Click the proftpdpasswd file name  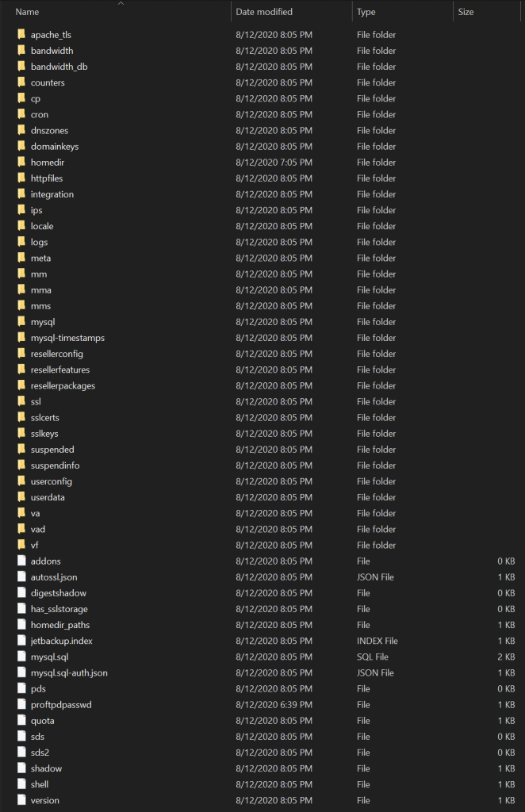click(x=61, y=705)
